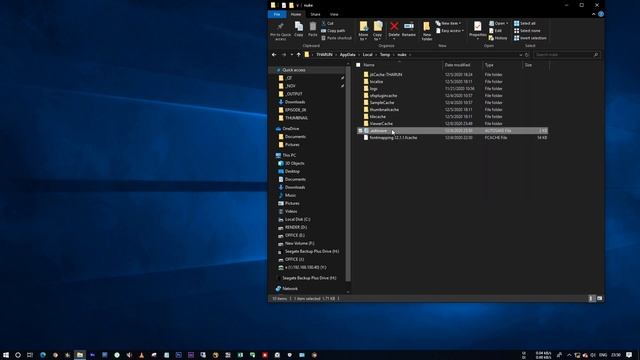Select This PC in navigation pane
Image resolution: width=640 pixels, height=360 pixels.
289,155
